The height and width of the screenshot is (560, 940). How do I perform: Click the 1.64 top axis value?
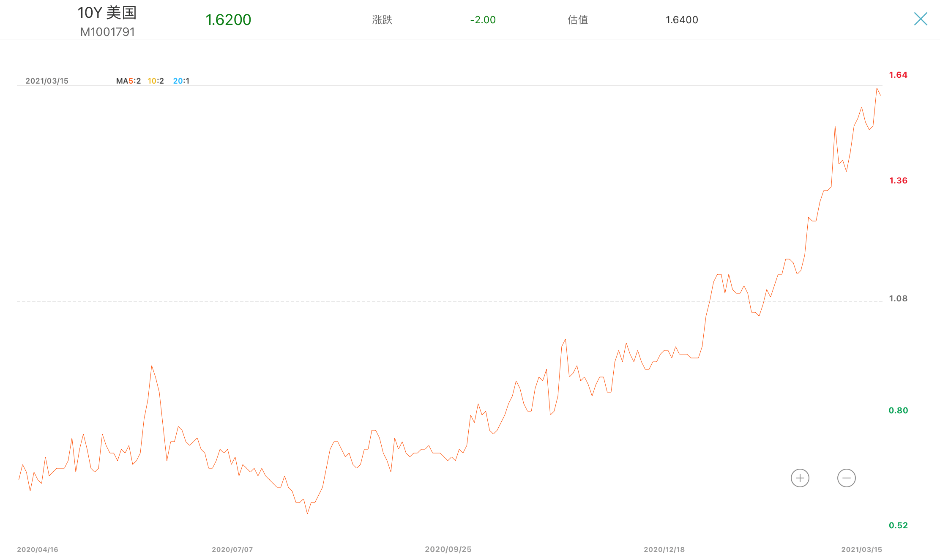point(898,75)
